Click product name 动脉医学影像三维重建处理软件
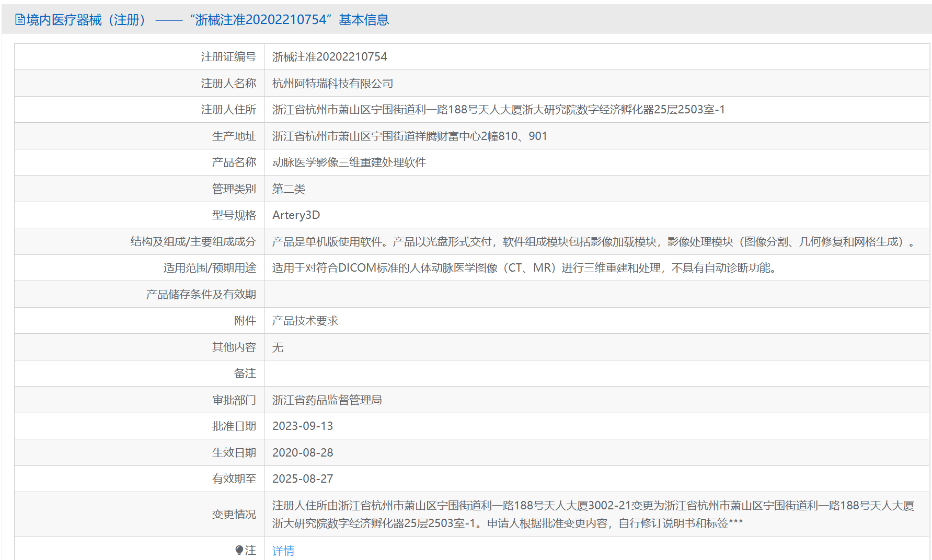Screen dimensions: 932x560 tap(349, 162)
